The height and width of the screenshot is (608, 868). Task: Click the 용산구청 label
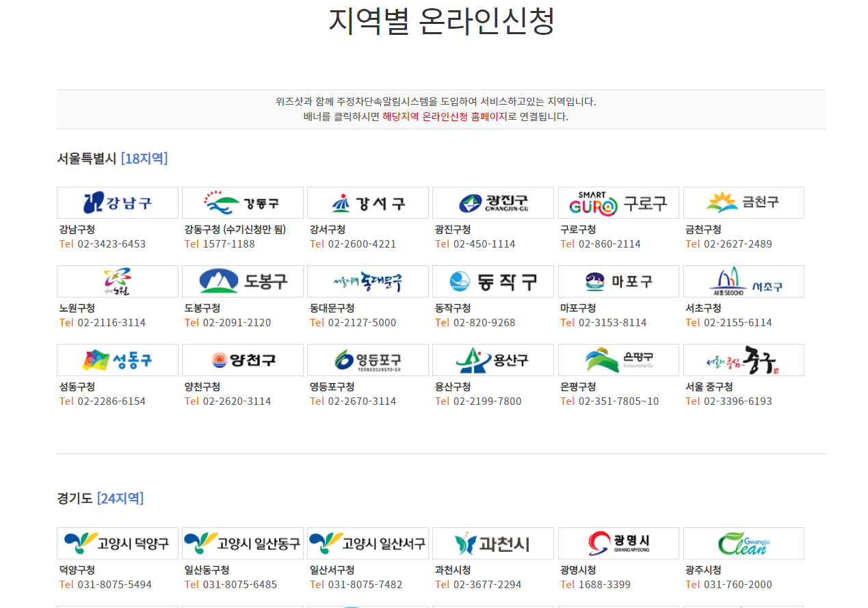coord(453,386)
